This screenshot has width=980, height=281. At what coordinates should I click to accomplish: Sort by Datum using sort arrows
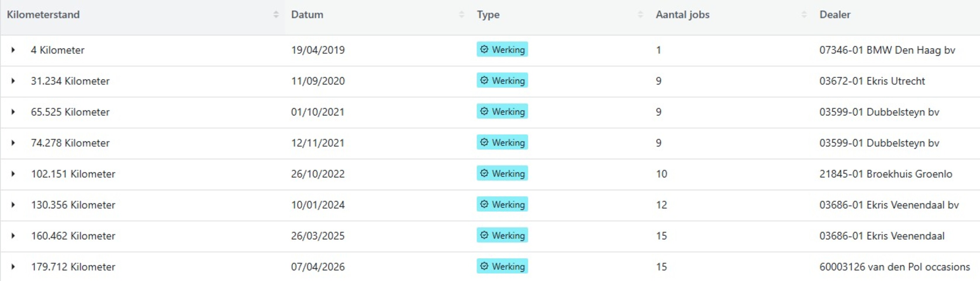point(461,14)
